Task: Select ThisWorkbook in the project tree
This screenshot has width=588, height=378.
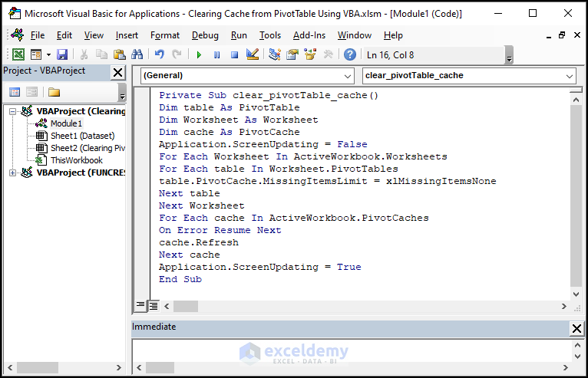Action: point(77,160)
